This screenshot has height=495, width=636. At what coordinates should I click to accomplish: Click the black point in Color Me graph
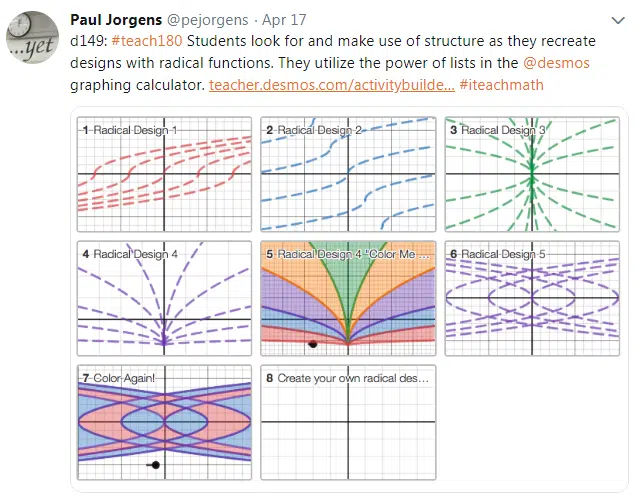click(313, 344)
